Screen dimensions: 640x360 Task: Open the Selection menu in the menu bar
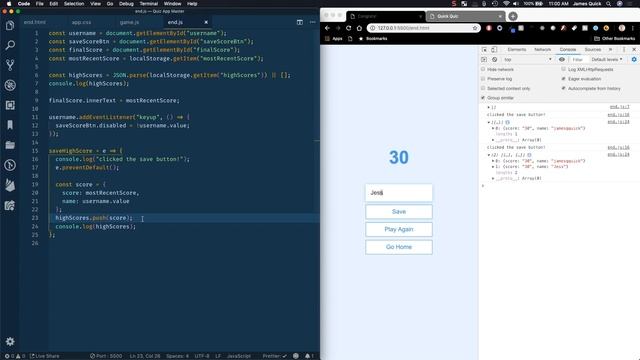coord(74,4)
